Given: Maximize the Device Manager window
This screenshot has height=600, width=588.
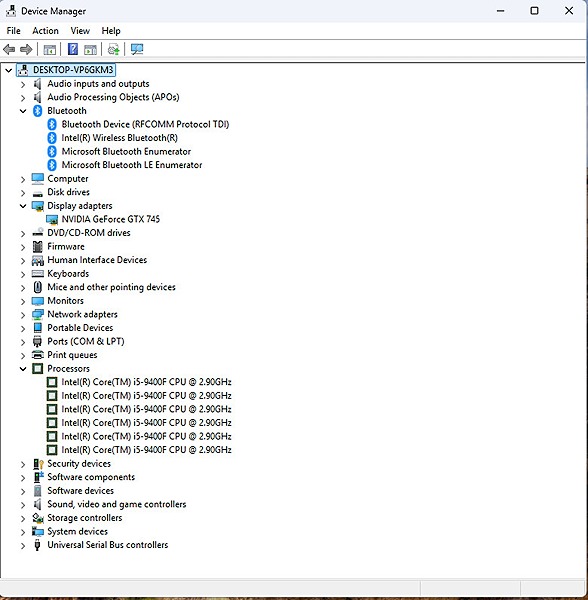Looking at the screenshot, I should pyautogui.click(x=534, y=11).
